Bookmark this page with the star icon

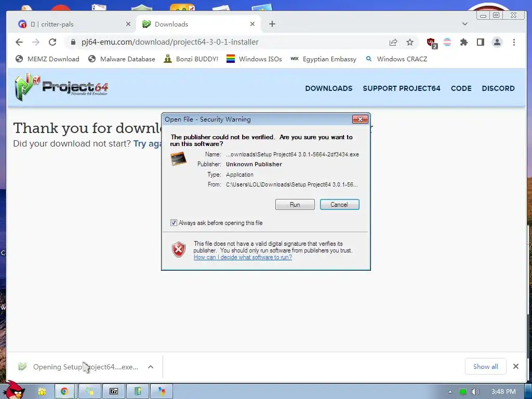[410, 42]
